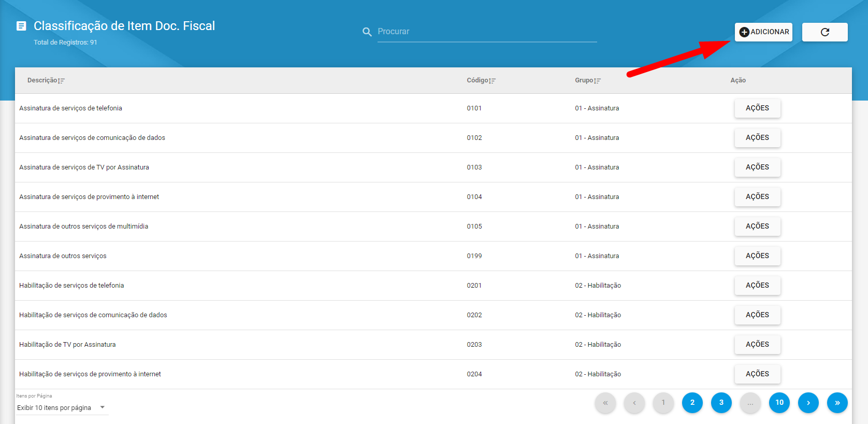Click code cell 0203
868x424 pixels.
[474, 345]
